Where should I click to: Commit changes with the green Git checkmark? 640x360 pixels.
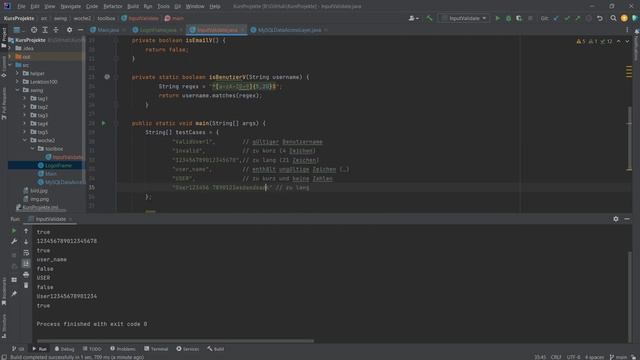[567, 18]
